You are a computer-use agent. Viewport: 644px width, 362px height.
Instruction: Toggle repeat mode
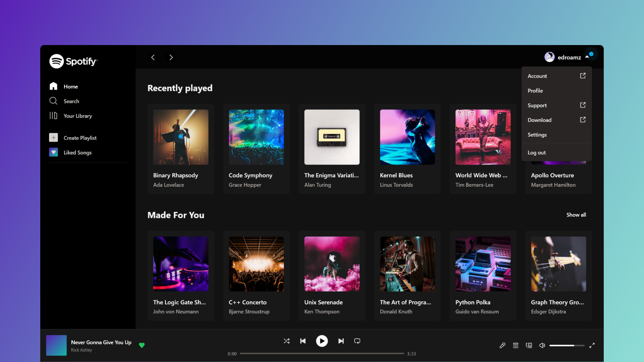(x=357, y=341)
